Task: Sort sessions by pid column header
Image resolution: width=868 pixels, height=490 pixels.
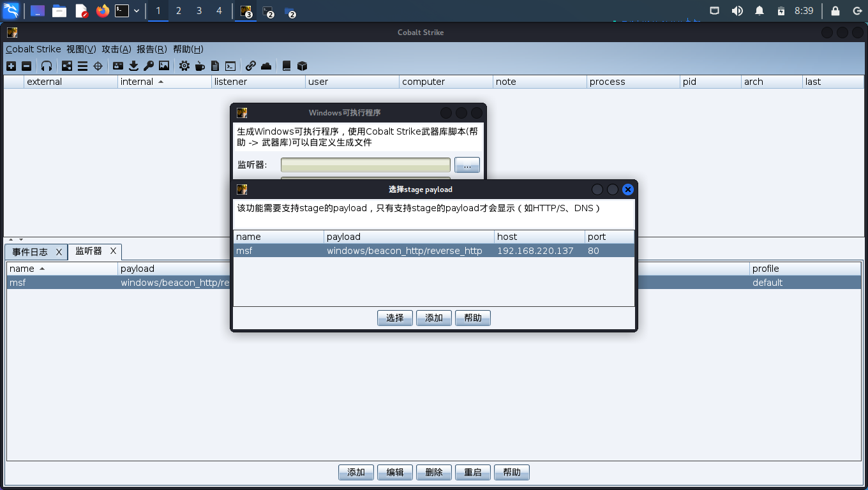Action: click(x=710, y=82)
